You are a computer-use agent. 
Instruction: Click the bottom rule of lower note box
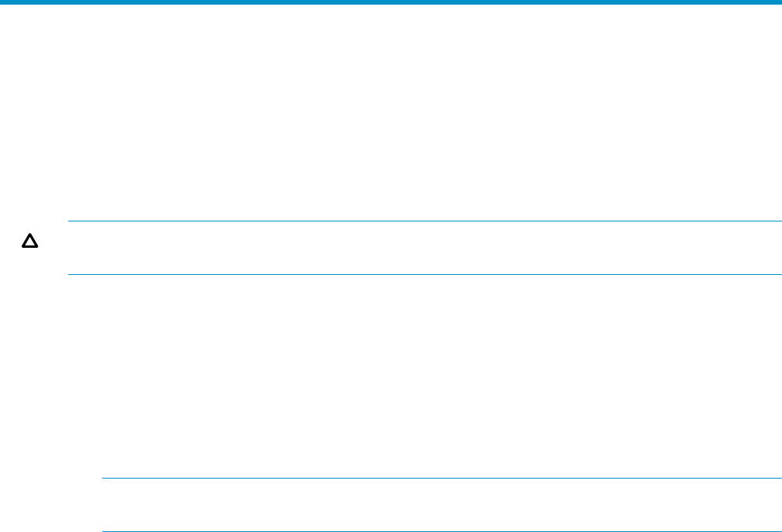pyautogui.click(x=442, y=531)
